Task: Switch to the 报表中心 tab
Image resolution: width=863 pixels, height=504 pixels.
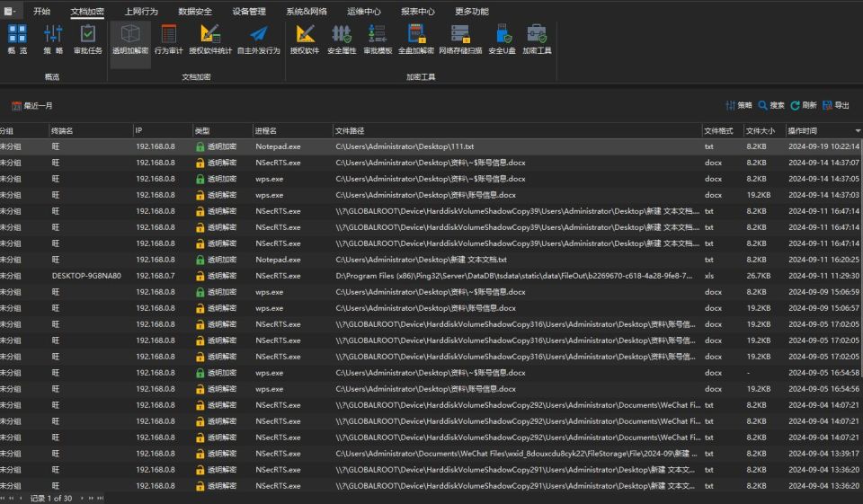Action: pos(417,11)
